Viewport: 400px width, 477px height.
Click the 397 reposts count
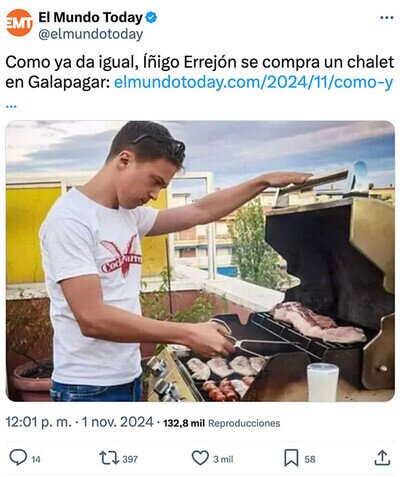pos(130,459)
